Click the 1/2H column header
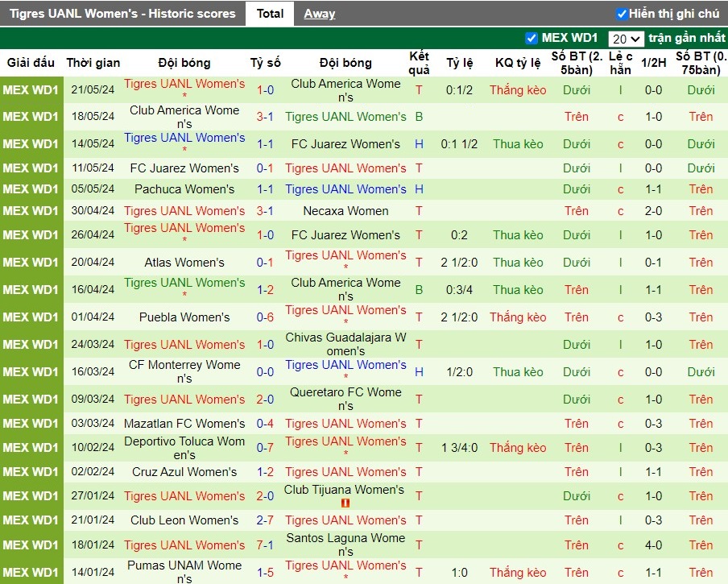Viewport: 728px width, 584px height. tap(653, 63)
